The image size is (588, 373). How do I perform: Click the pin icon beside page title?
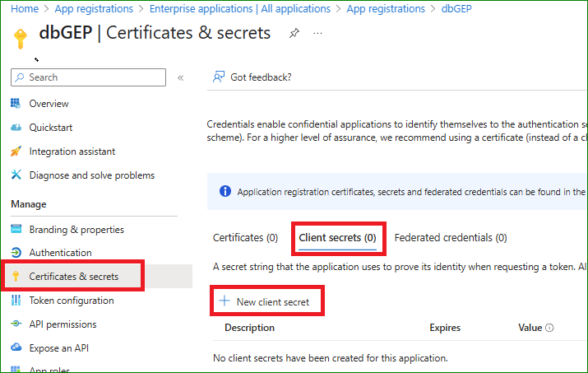(294, 34)
